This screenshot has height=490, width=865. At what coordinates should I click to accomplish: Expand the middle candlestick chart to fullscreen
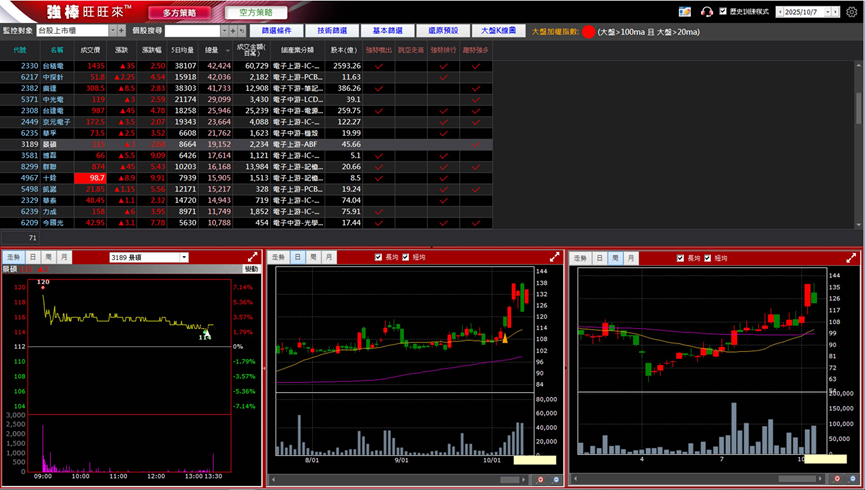(x=554, y=258)
